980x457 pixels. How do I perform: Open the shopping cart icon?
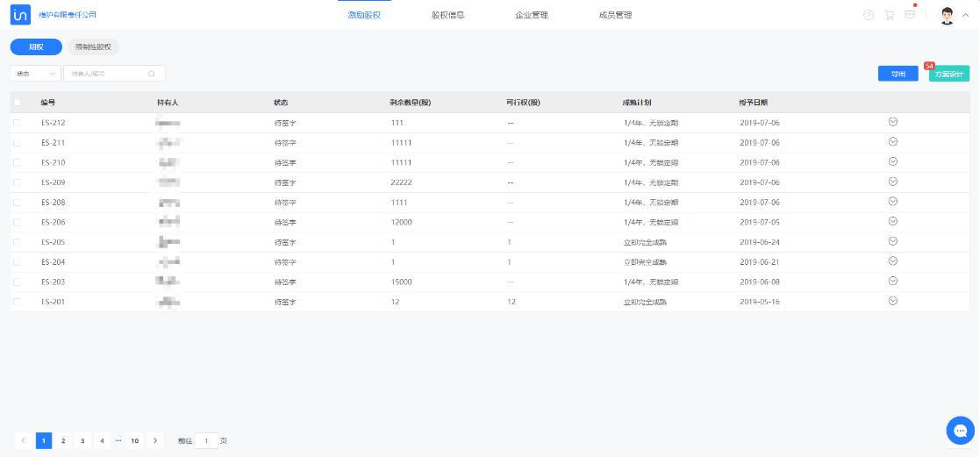889,15
